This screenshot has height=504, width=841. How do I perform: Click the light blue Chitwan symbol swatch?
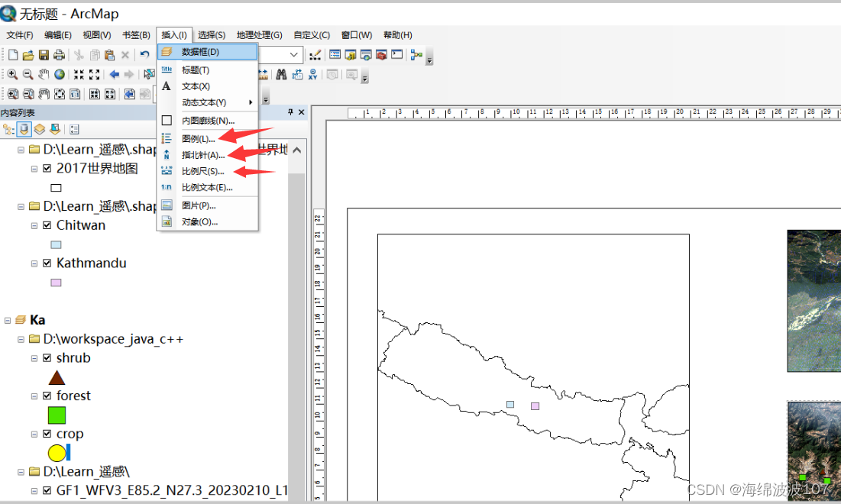pos(56,244)
